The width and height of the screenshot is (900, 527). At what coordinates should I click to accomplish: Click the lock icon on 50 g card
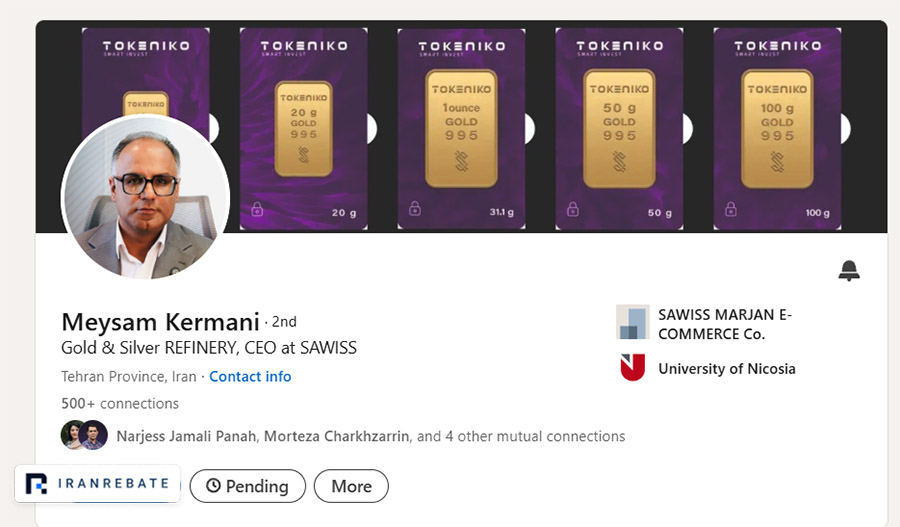click(x=573, y=209)
